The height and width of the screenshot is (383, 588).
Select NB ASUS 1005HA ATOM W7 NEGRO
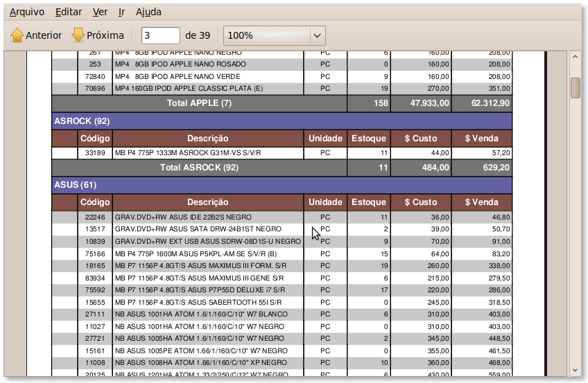click(200, 338)
